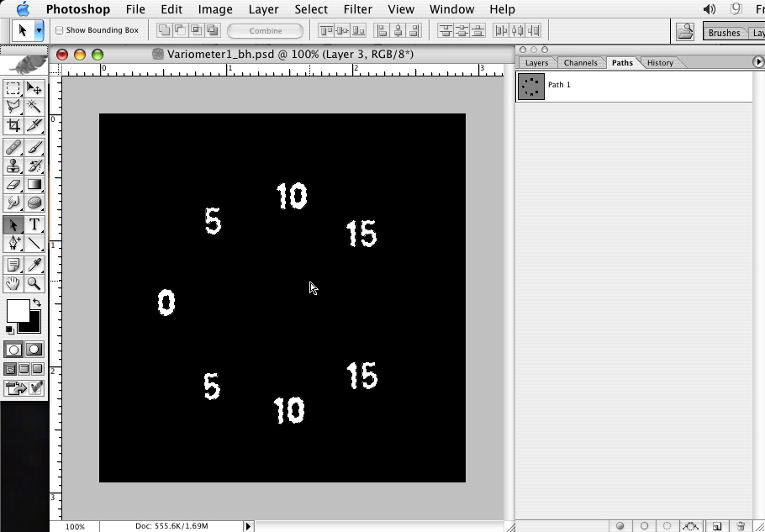Image resolution: width=765 pixels, height=532 pixels.
Task: Click the white foreground color swatch
Action: (17, 310)
